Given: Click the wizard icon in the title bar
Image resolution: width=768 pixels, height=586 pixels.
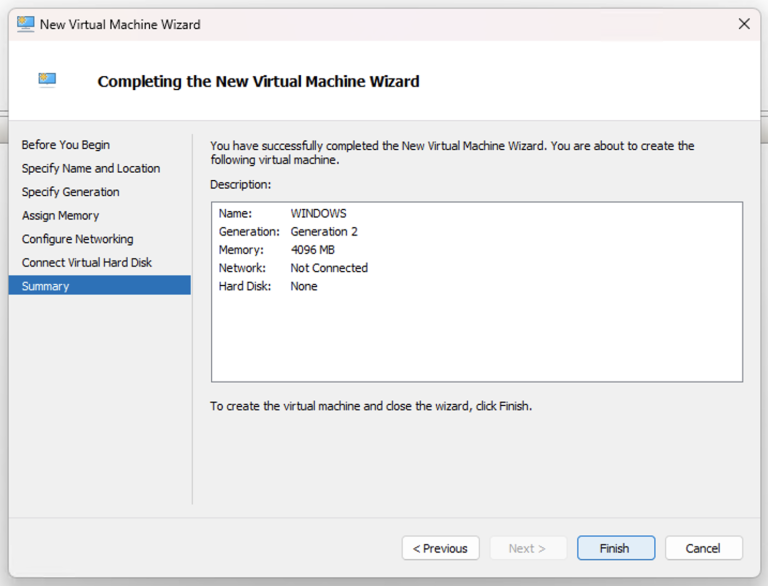Looking at the screenshot, I should point(25,24).
